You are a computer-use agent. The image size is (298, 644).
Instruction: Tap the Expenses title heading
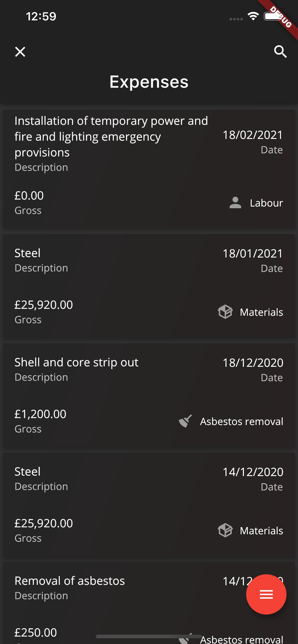(149, 82)
